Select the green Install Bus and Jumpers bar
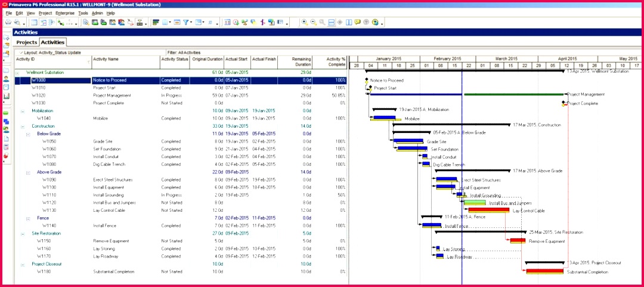Screen dimensions: 644x287 click(x=475, y=202)
